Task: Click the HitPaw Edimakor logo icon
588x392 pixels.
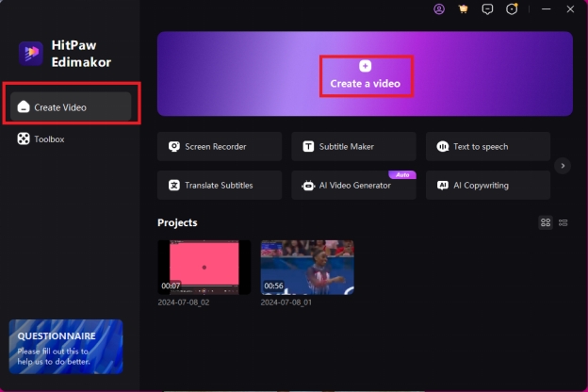Action: pyautogui.click(x=31, y=54)
